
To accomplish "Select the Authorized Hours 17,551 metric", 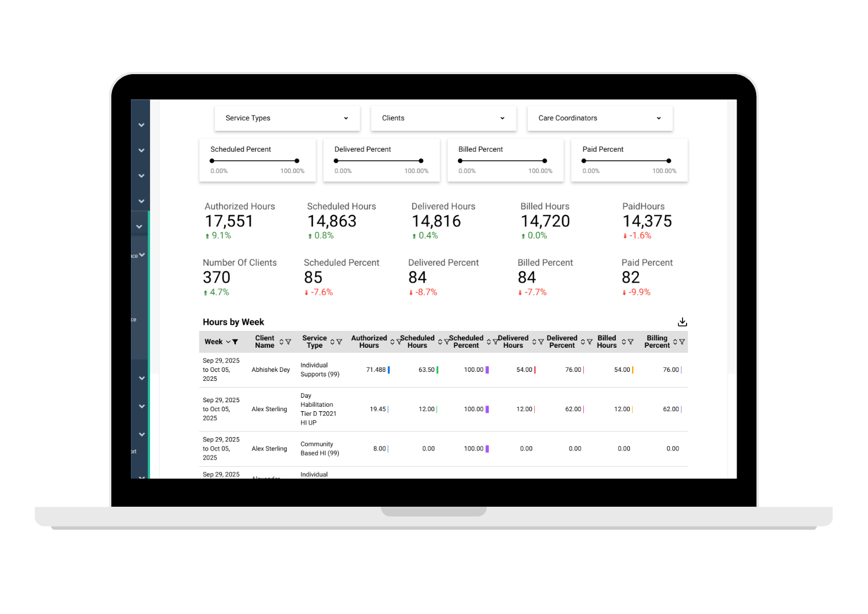I will [229, 221].
